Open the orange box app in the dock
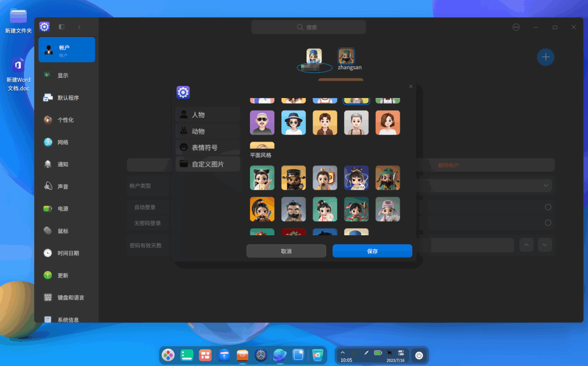The width and height of the screenshot is (588, 366). click(243, 355)
